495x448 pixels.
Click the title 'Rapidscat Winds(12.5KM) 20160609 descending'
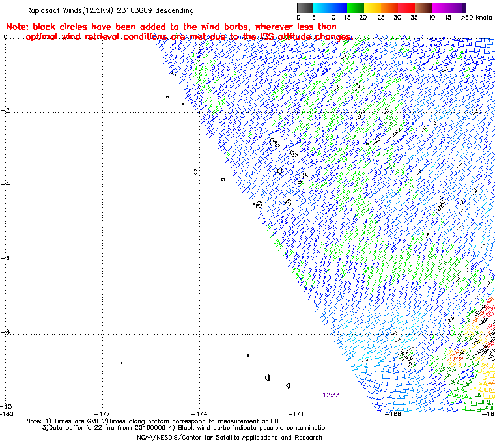[110, 10]
